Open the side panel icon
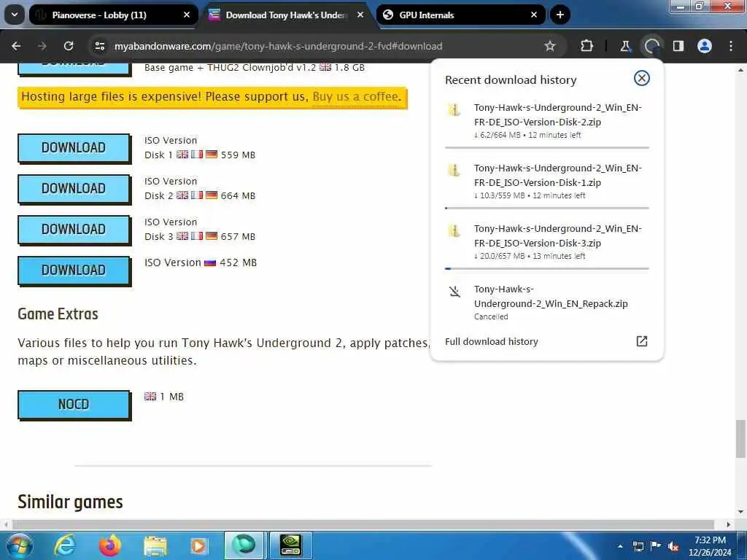 coord(678,46)
